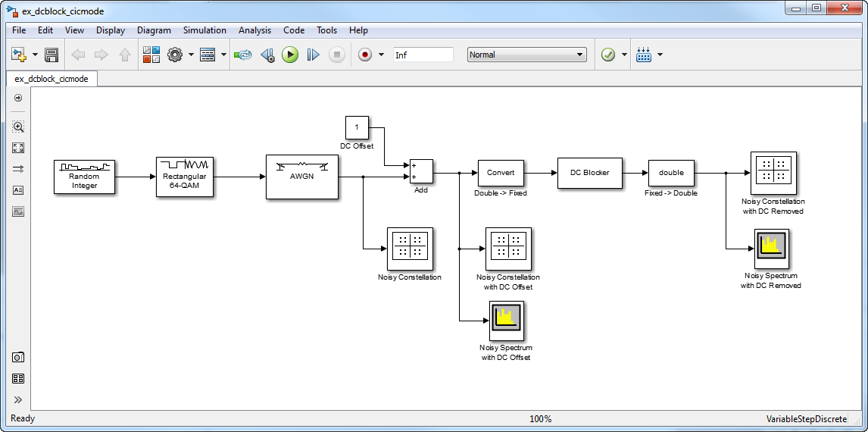Image resolution: width=868 pixels, height=432 pixels.
Task: Click the simulation stop time field
Action: tap(423, 55)
